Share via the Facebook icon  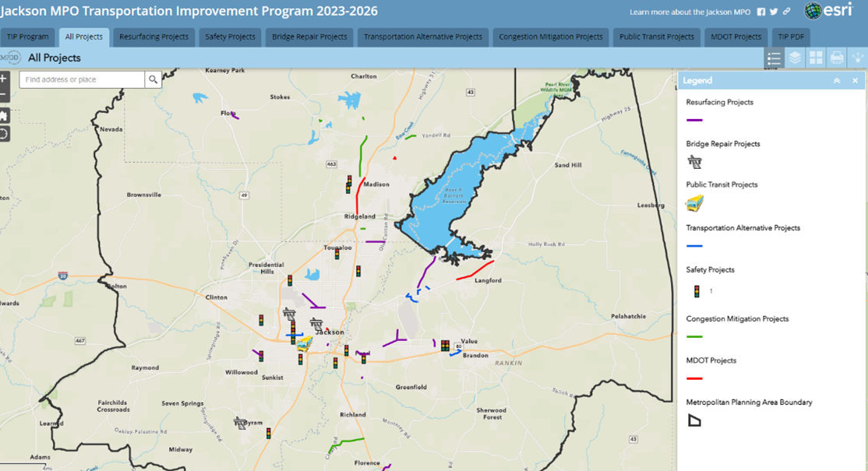click(x=761, y=12)
